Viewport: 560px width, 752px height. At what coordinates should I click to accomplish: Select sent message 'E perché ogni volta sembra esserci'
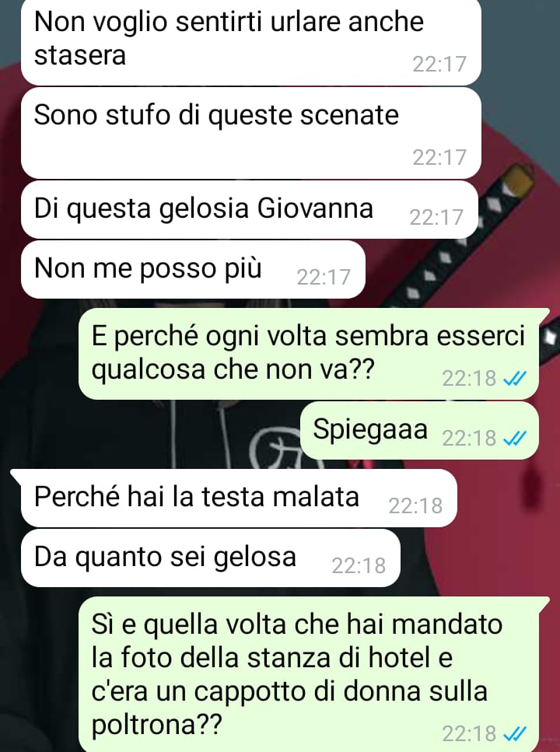click(x=309, y=354)
